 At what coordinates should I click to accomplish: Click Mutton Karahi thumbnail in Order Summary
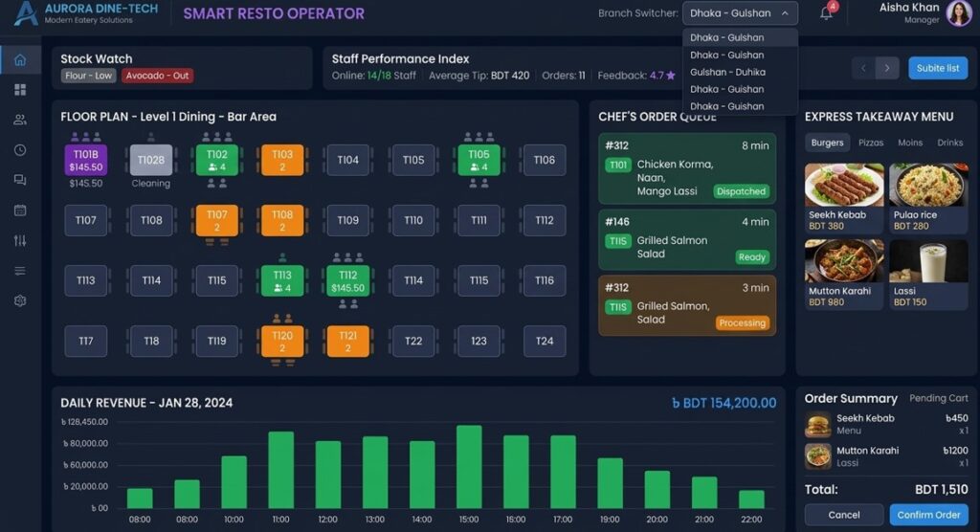tap(817, 456)
